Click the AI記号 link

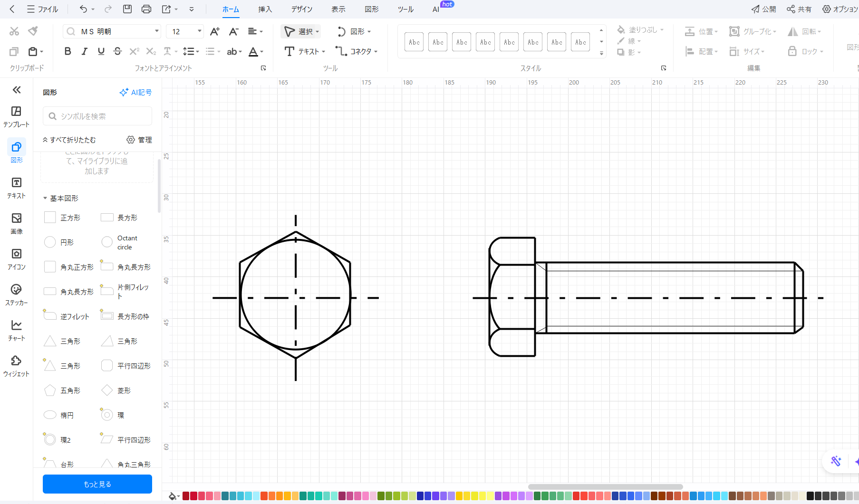(x=135, y=92)
